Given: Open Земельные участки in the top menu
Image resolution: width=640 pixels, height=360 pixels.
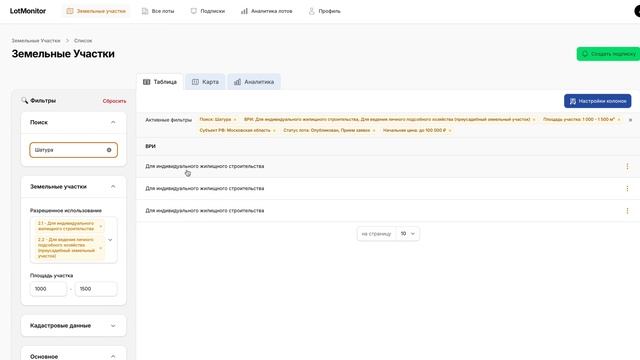Looking at the screenshot, I should pos(96,11).
